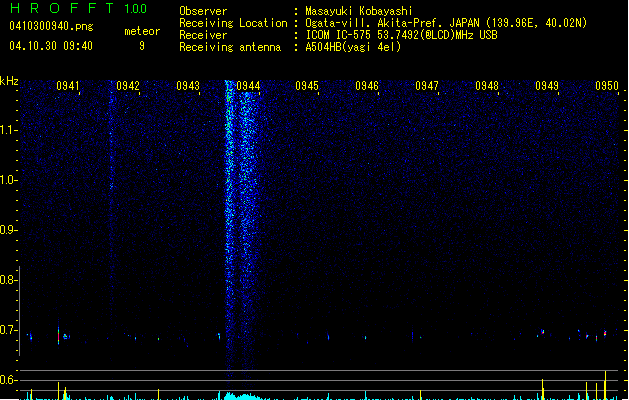Image resolution: width=629 pixels, height=400 pixels.
Task: Select the timestamp 04.10.30 09:40
Action: point(51,46)
